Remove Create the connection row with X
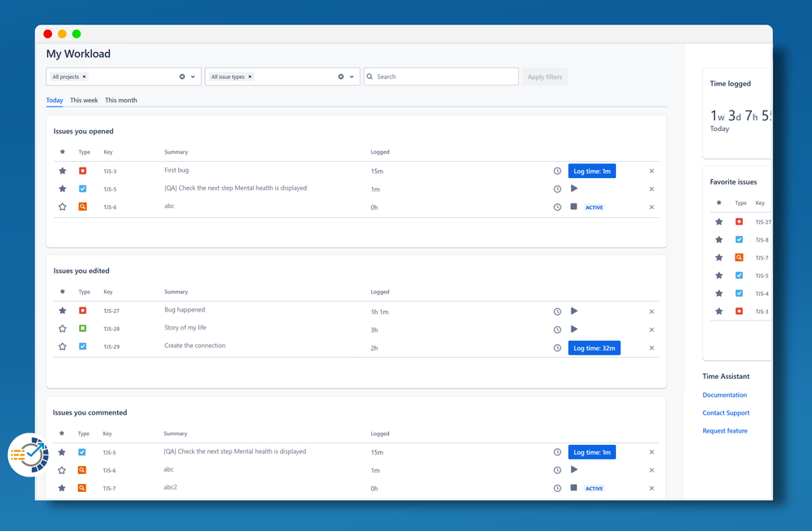The image size is (812, 531). tap(652, 348)
